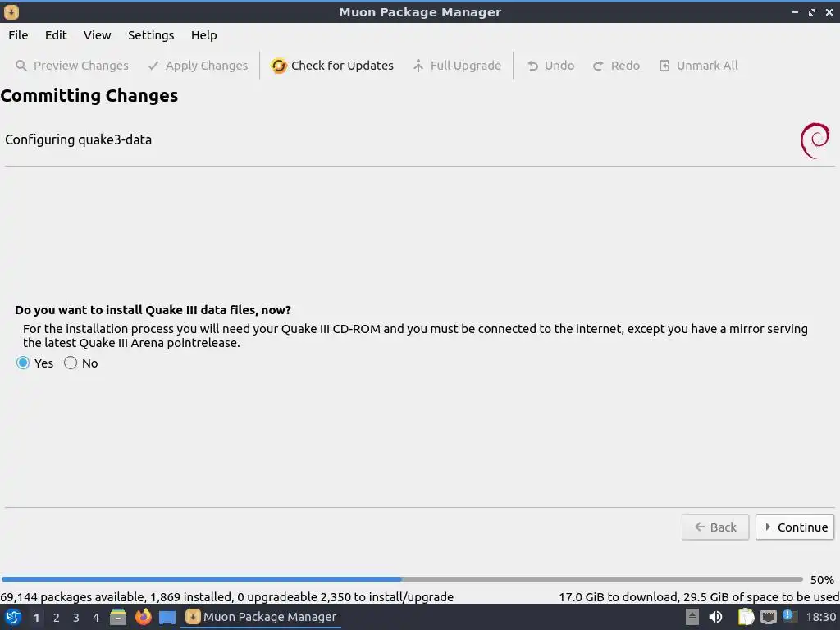Click the Quake III CD-ROM description paragraph
Viewport: 840px width, 630px height.
[x=415, y=336]
